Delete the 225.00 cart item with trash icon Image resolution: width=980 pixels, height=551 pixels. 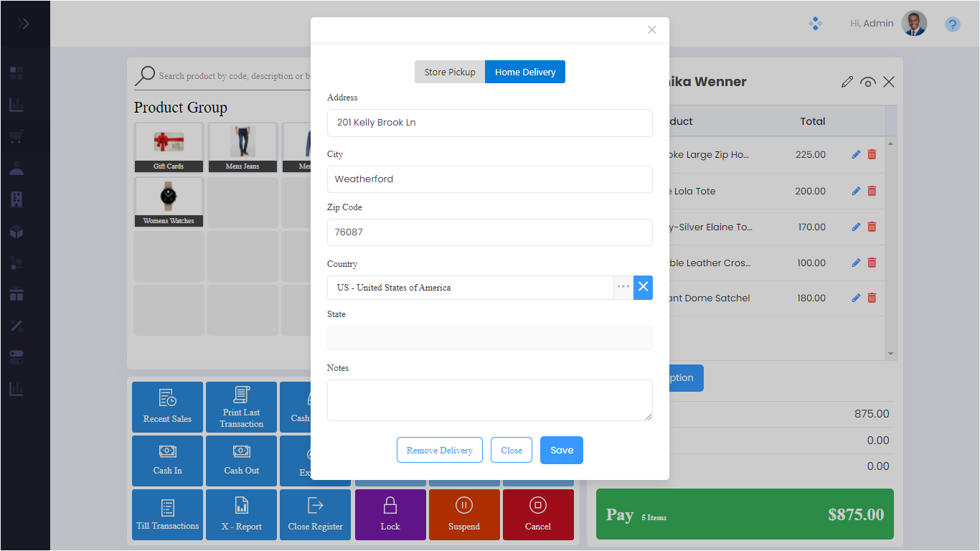click(x=872, y=154)
